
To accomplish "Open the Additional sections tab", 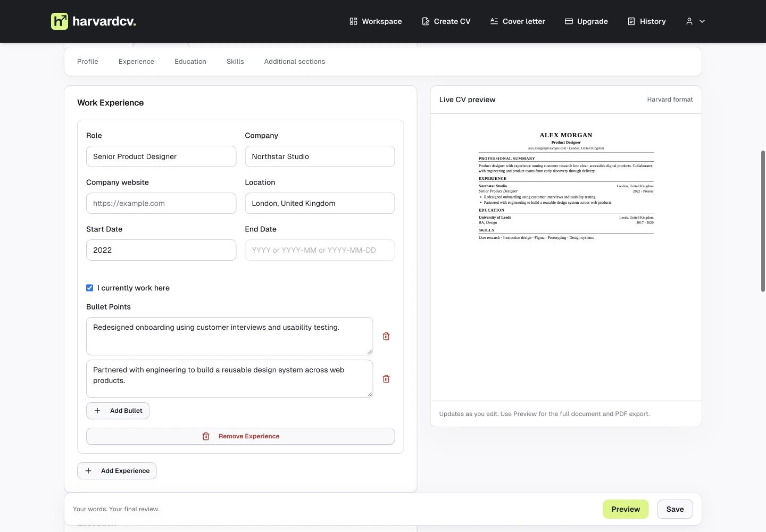I will coord(295,62).
